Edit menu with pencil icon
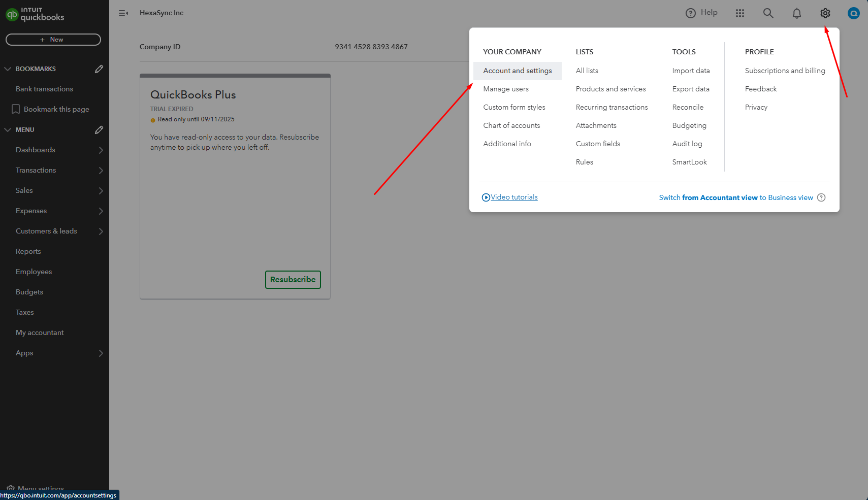This screenshot has height=500, width=868. [99, 129]
